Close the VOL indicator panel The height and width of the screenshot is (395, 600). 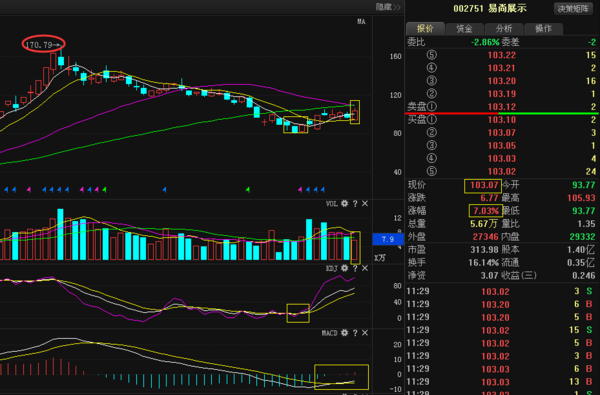click(x=365, y=204)
